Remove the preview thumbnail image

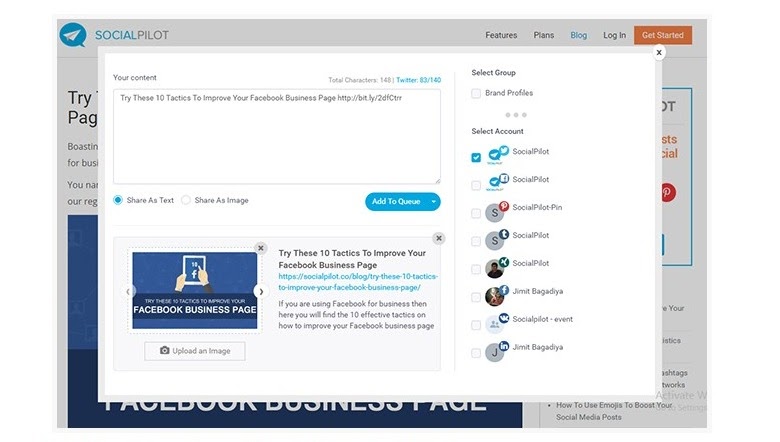261,248
